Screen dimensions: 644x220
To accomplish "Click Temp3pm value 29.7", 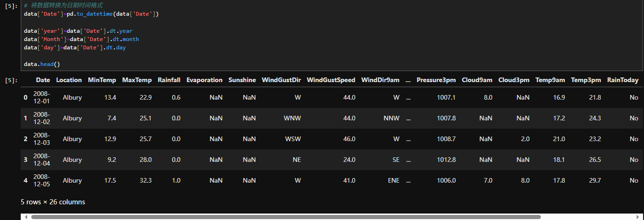I will pyautogui.click(x=595, y=180).
